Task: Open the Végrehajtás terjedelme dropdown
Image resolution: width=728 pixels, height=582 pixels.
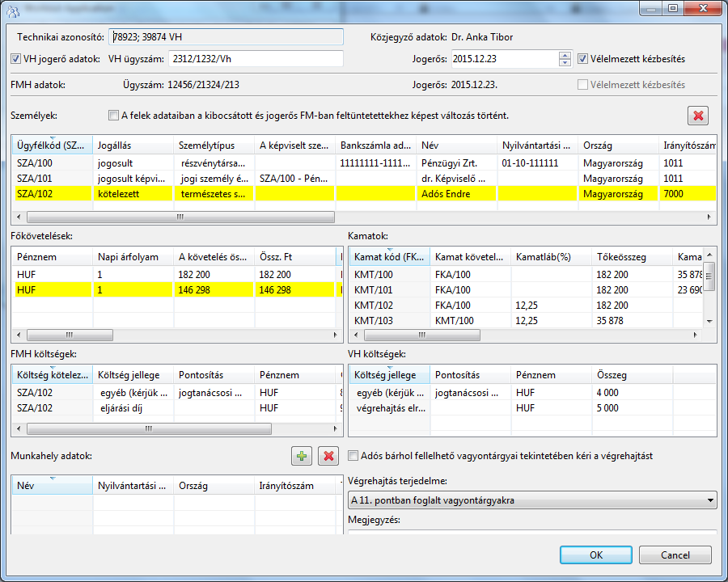Action: [x=709, y=500]
